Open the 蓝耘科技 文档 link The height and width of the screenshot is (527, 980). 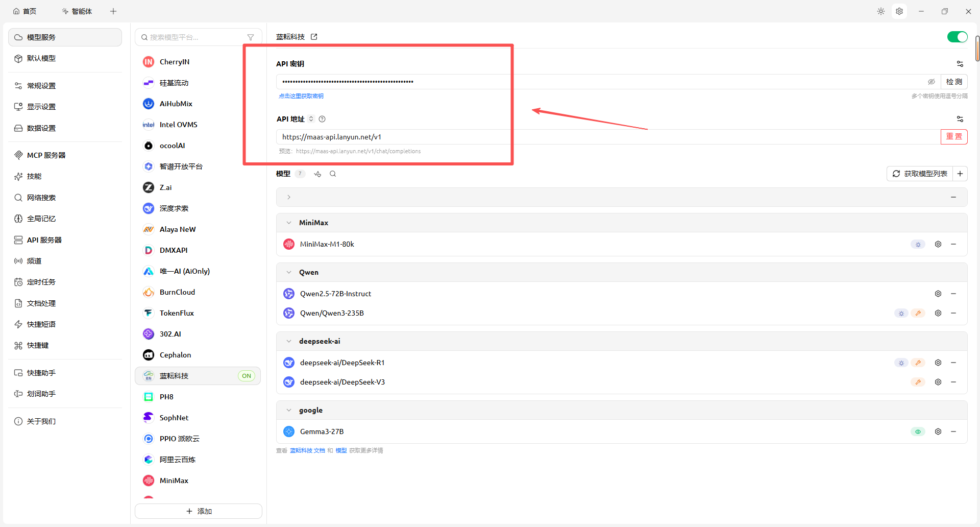click(307, 450)
